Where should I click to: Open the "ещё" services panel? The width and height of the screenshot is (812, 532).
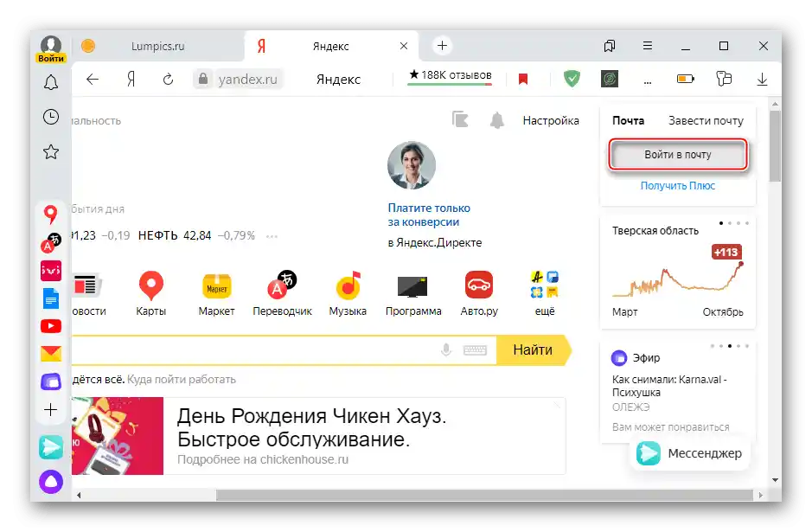tap(546, 285)
